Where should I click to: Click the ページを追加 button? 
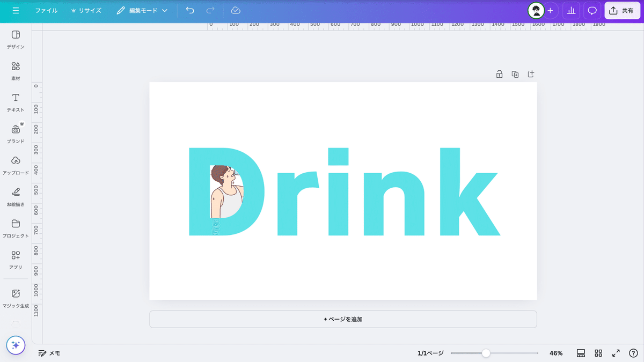(343, 319)
